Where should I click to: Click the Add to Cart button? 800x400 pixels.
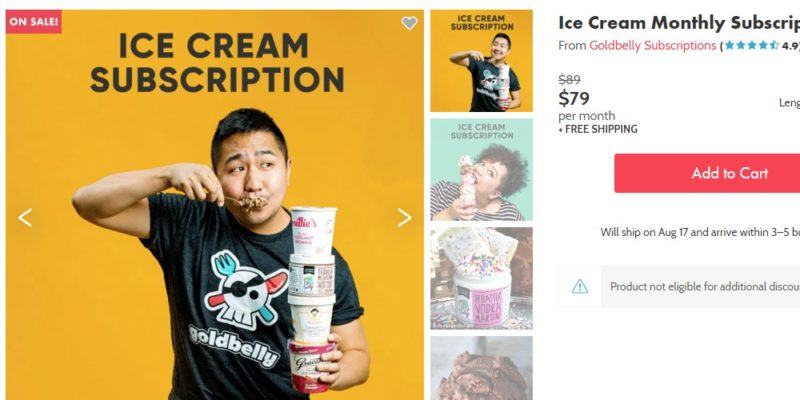pos(707,173)
